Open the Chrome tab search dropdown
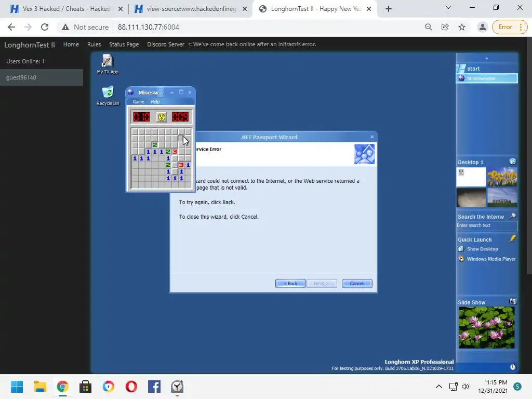532x399 pixels. [448, 7]
